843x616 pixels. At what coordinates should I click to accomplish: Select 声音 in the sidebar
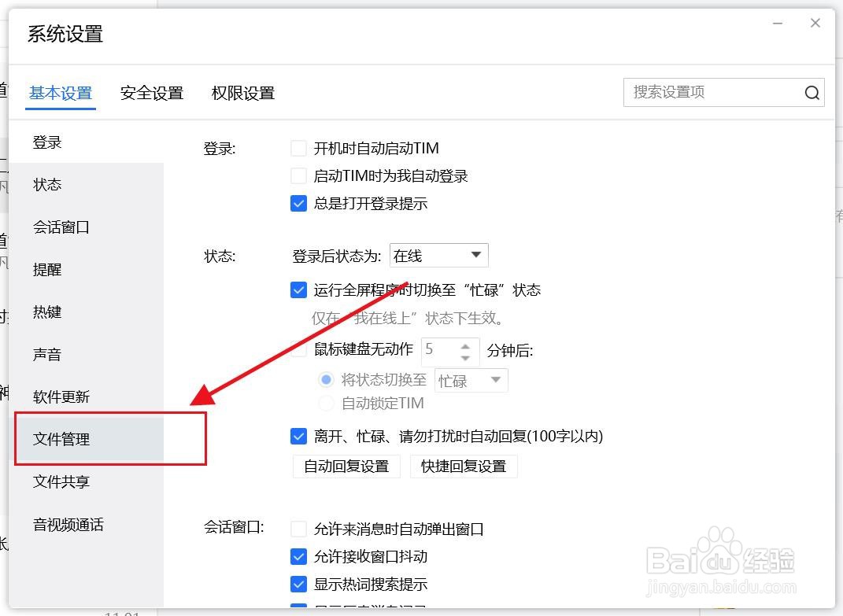(x=86, y=354)
